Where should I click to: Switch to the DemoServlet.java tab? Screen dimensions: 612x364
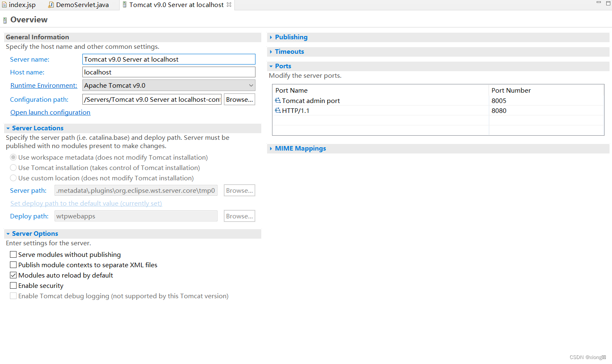tap(79, 5)
